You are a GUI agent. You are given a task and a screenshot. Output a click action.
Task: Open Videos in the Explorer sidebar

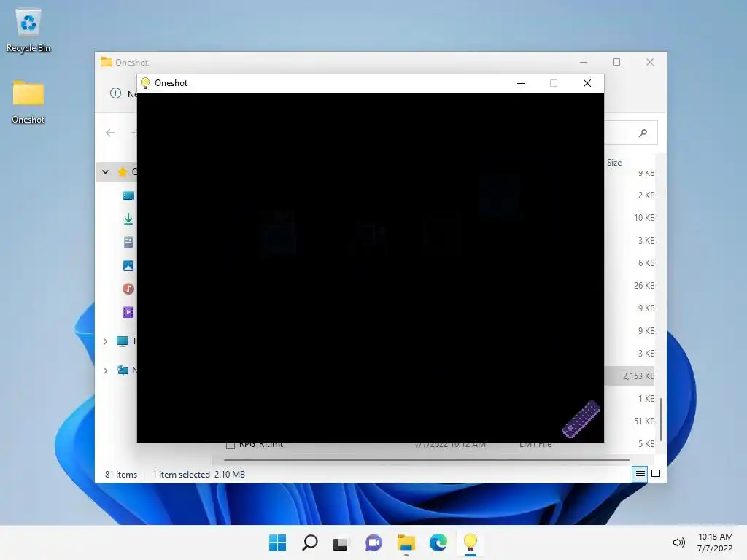click(128, 312)
